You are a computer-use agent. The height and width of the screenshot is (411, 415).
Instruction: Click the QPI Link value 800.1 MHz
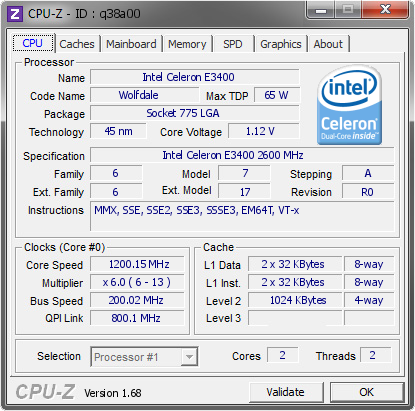click(x=137, y=318)
